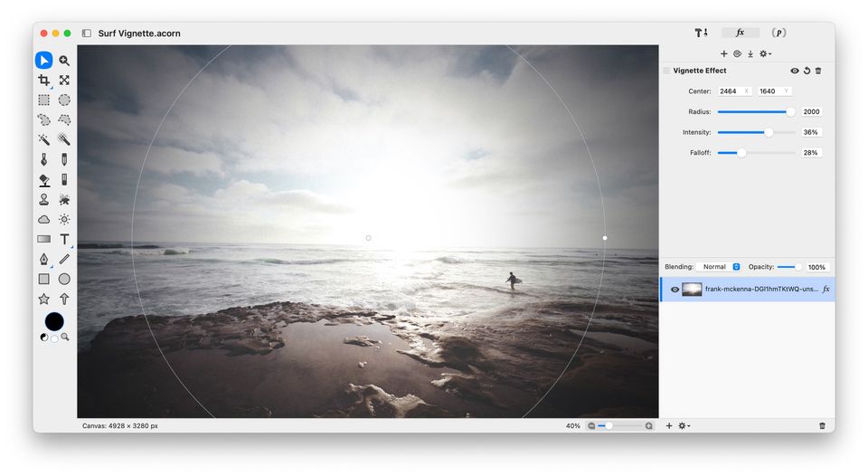Open layer gear menu at the bottom

click(684, 426)
